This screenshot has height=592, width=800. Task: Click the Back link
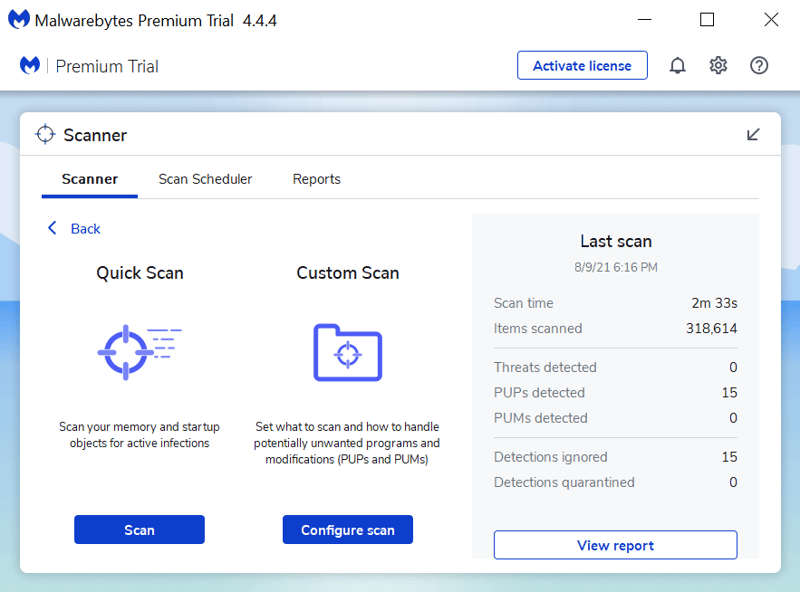point(85,229)
